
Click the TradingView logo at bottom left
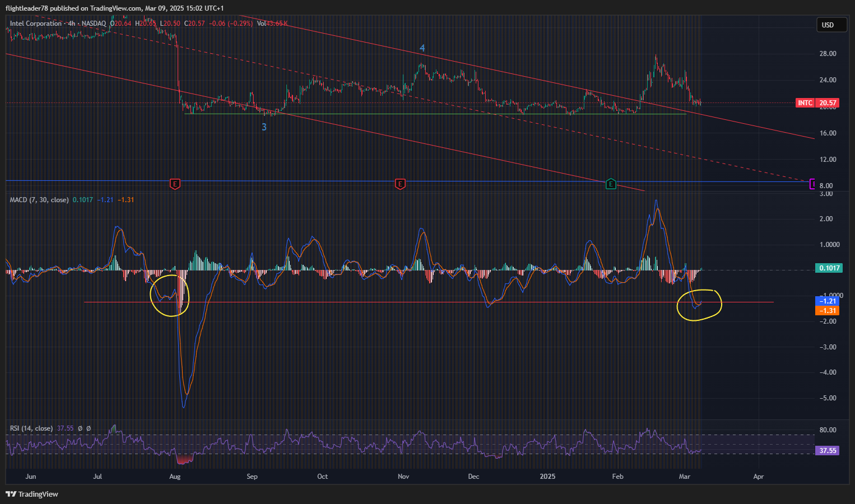32,494
